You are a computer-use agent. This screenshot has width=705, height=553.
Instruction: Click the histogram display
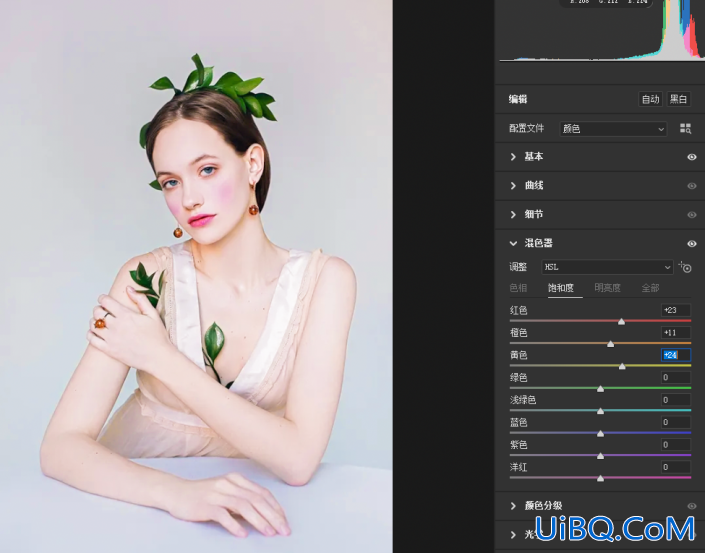click(x=602, y=30)
